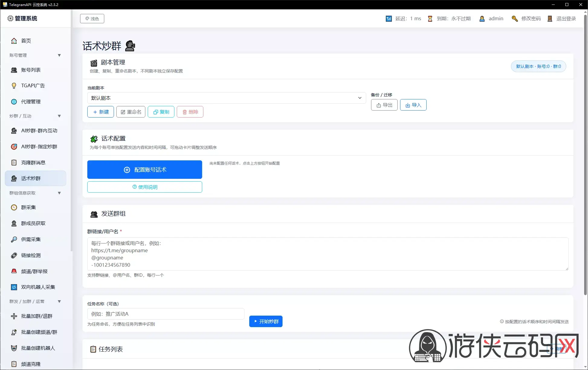Screen dimensions: 588x370
Task: Click the 修改密码 key icon
Action: (515, 19)
